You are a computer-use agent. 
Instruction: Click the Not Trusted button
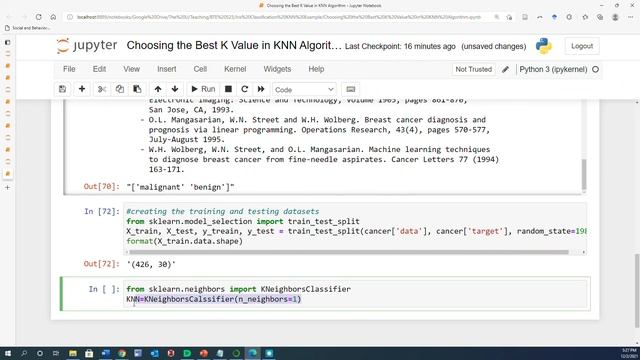473,69
